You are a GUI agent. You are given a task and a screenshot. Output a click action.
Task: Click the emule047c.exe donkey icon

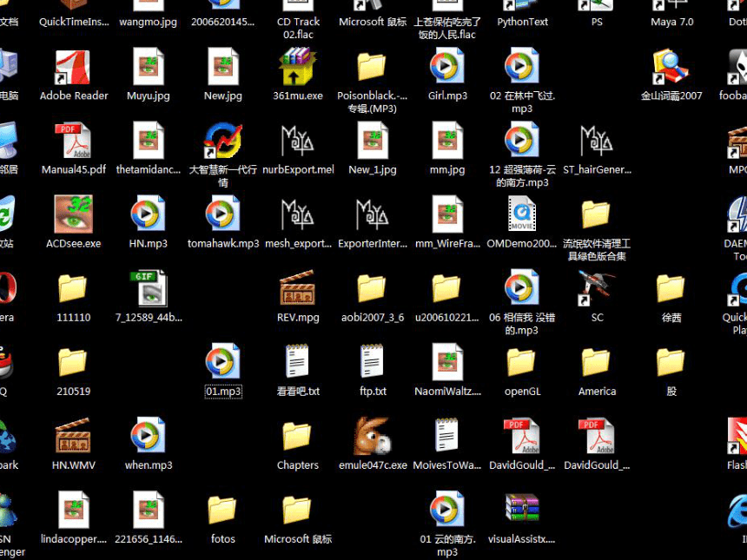(372, 436)
